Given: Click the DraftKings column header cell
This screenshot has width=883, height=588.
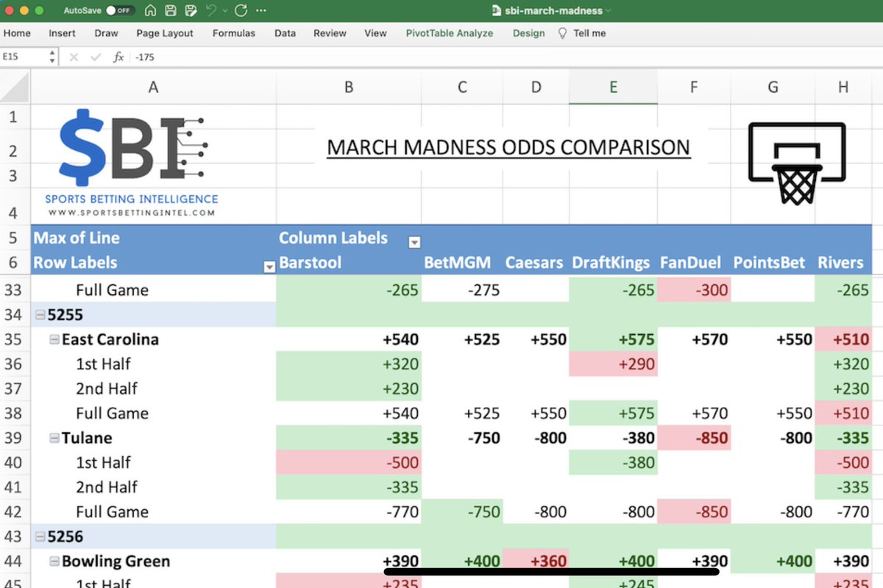Looking at the screenshot, I should coord(613,263).
